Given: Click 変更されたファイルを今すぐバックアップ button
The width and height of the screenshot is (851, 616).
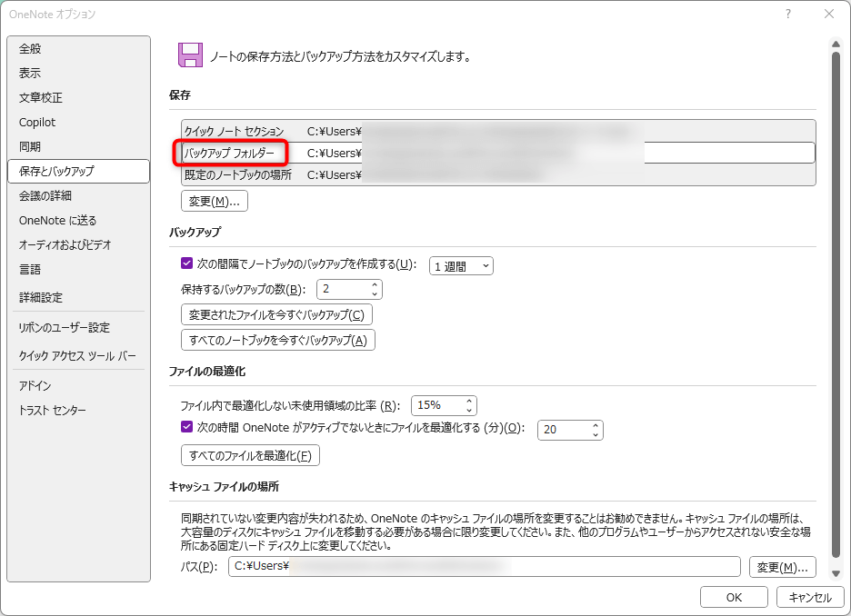Looking at the screenshot, I should tap(276, 314).
